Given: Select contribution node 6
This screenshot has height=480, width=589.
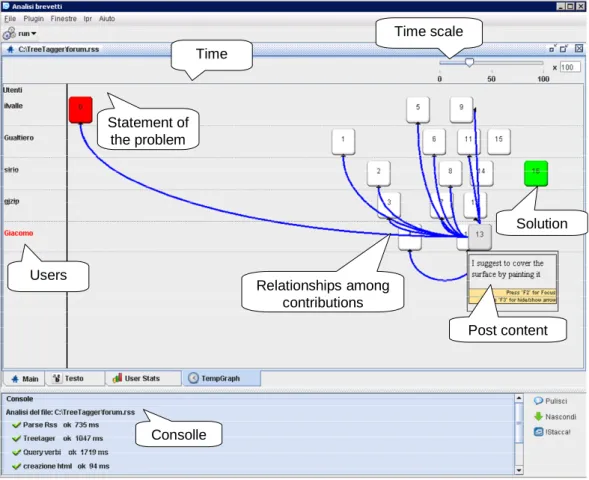Looking at the screenshot, I should [434, 141].
